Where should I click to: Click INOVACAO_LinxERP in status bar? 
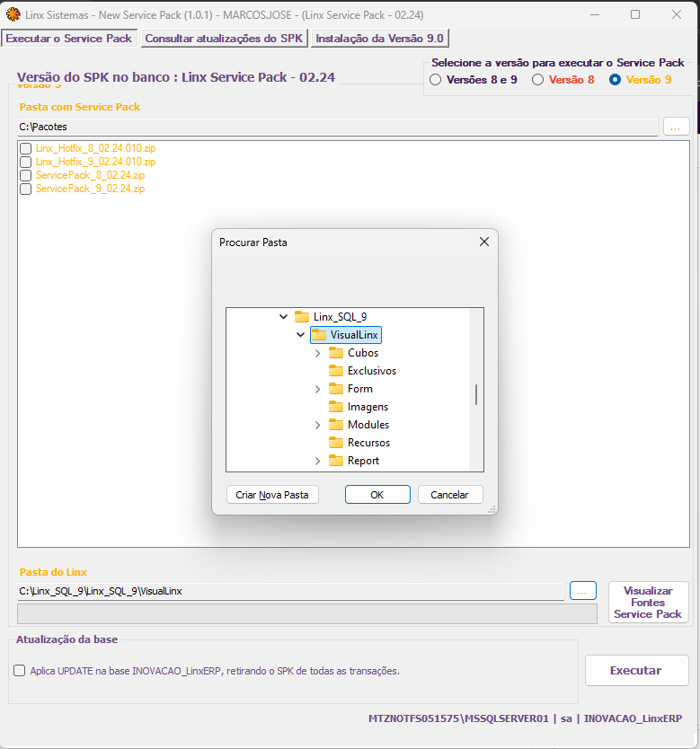(x=633, y=718)
